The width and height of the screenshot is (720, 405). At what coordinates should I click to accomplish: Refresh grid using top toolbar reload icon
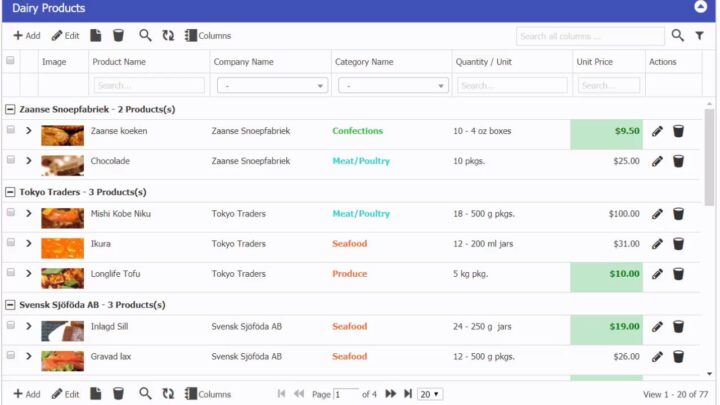168,35
